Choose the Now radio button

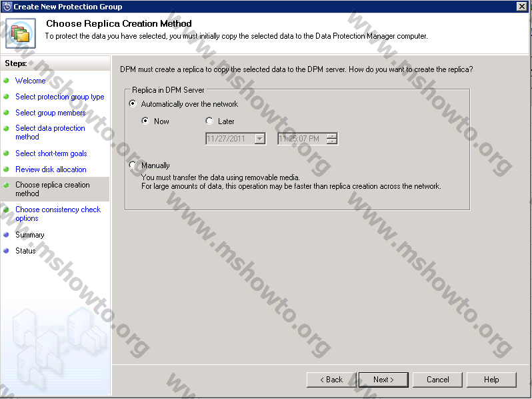145,121
